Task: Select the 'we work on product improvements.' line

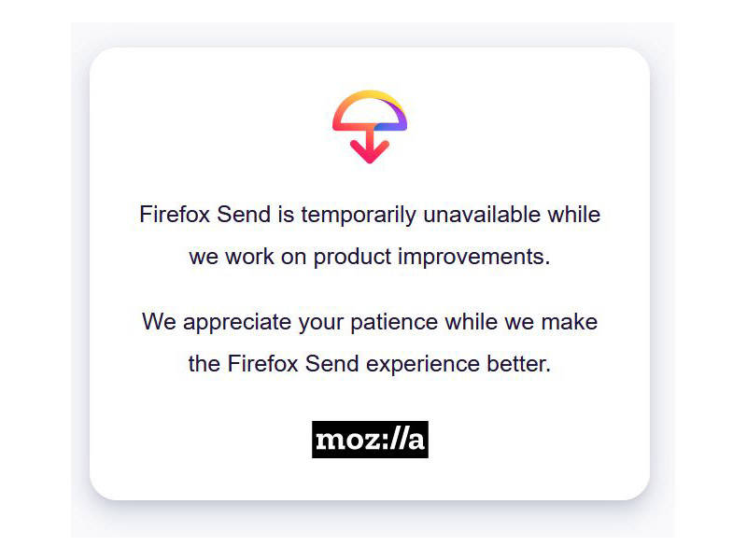Action: point(370,257)
